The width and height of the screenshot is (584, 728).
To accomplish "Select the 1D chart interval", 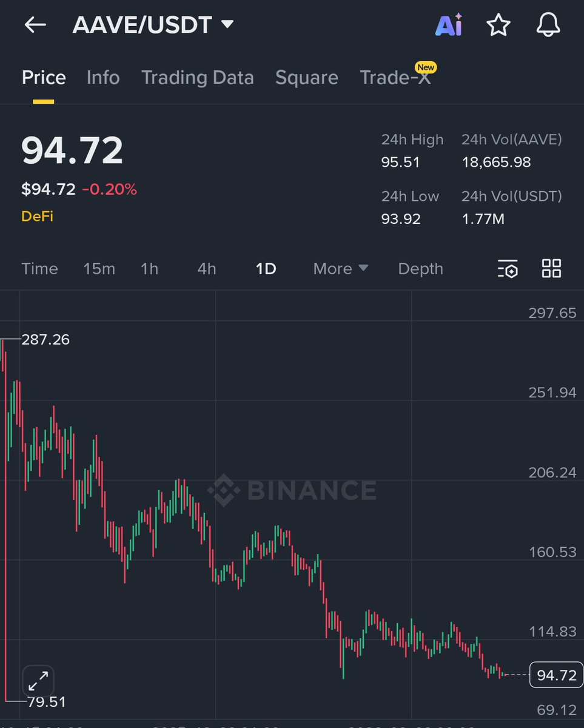I will point(266,269).
